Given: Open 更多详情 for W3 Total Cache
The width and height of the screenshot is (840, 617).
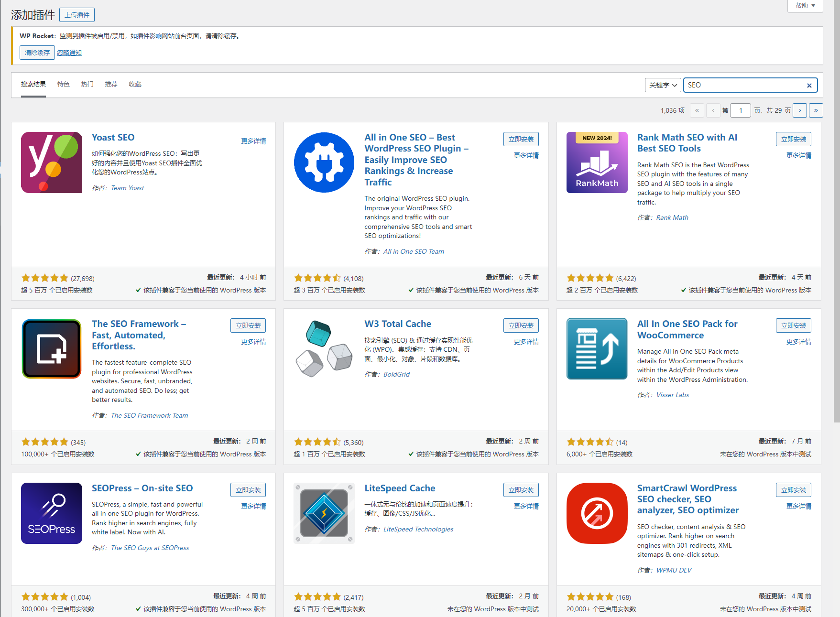Looking at the screenshot, I should click(526, 342).
